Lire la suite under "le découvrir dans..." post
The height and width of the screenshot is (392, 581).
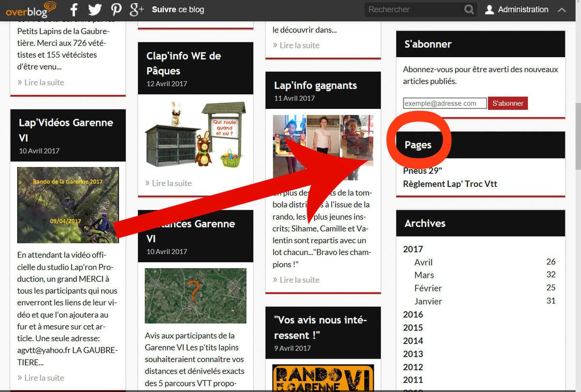pyautogui.click(x=296, y=45)
